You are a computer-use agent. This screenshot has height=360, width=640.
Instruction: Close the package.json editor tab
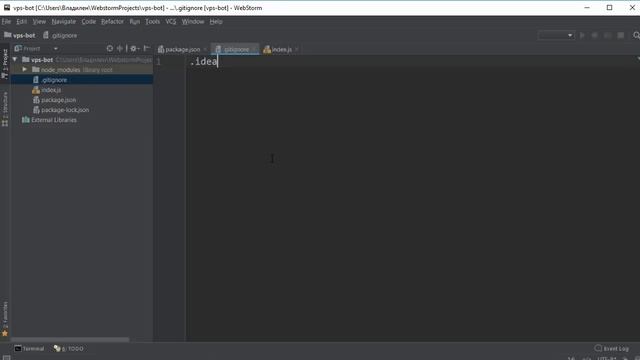click(x=205, y=49)
